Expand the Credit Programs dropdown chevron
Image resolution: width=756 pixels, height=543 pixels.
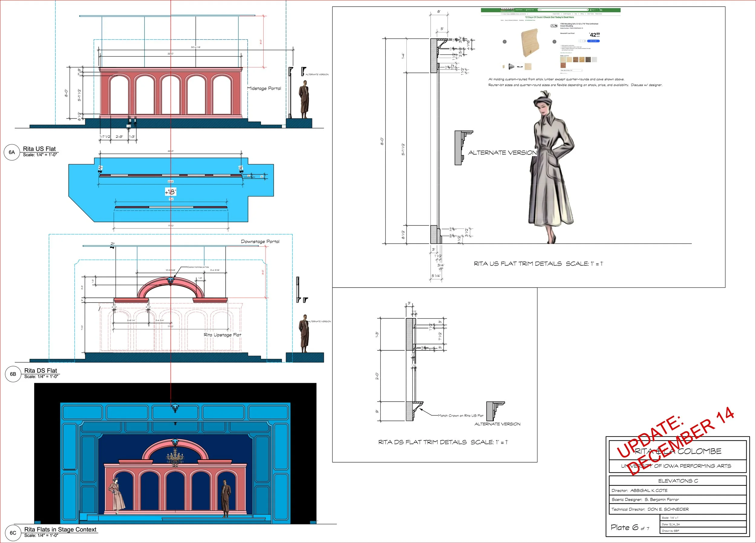tap(573, 14)
